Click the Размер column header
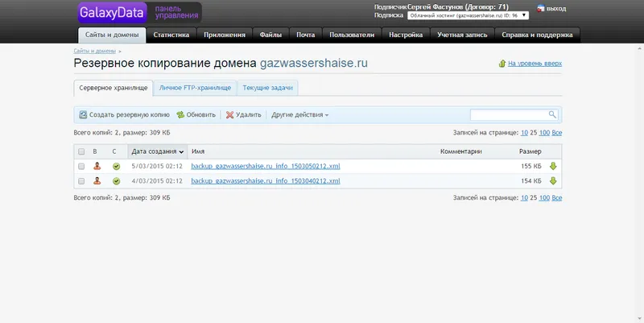 pos(530,151)
